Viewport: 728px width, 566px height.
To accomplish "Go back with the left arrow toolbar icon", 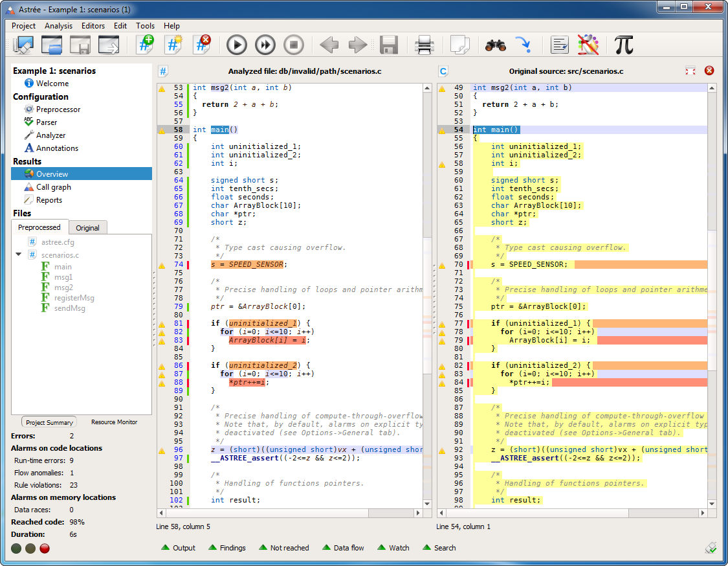I will 329,45.
